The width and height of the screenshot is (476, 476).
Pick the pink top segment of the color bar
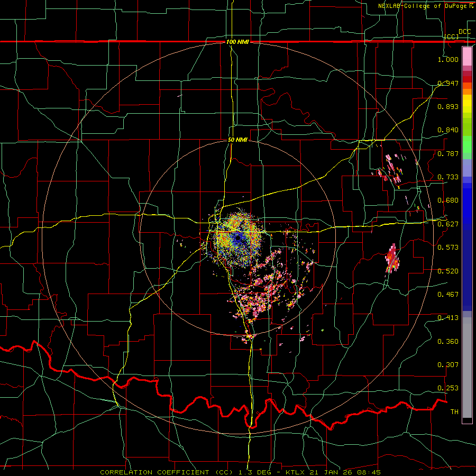pyautogui.click(x=467, y=57)
